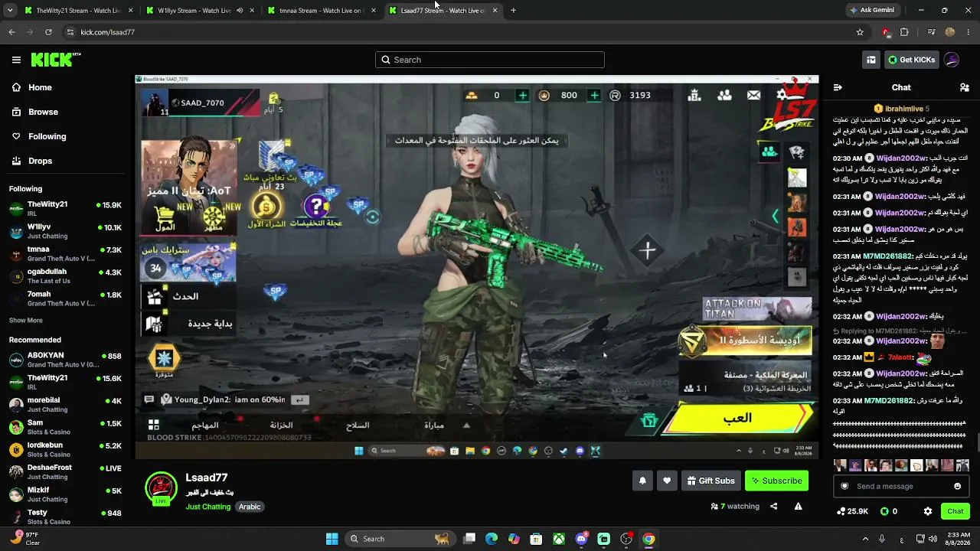Click the Ask Gemini button
This screenshot has height=551, width=980.
[872, 11]
